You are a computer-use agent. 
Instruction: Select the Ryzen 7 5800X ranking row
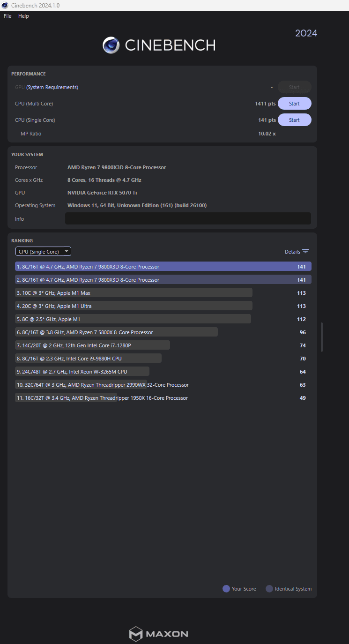[163, 332]
